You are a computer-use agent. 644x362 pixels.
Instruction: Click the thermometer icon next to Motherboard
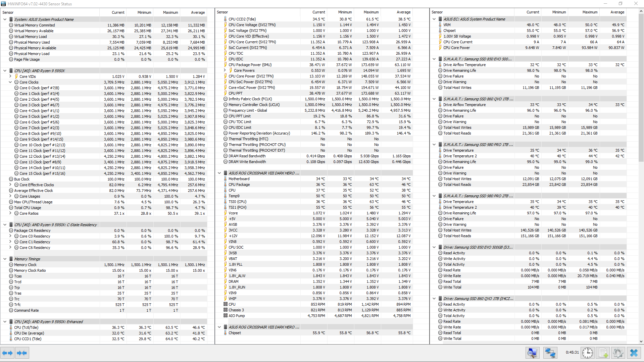(x=226, y=179)
